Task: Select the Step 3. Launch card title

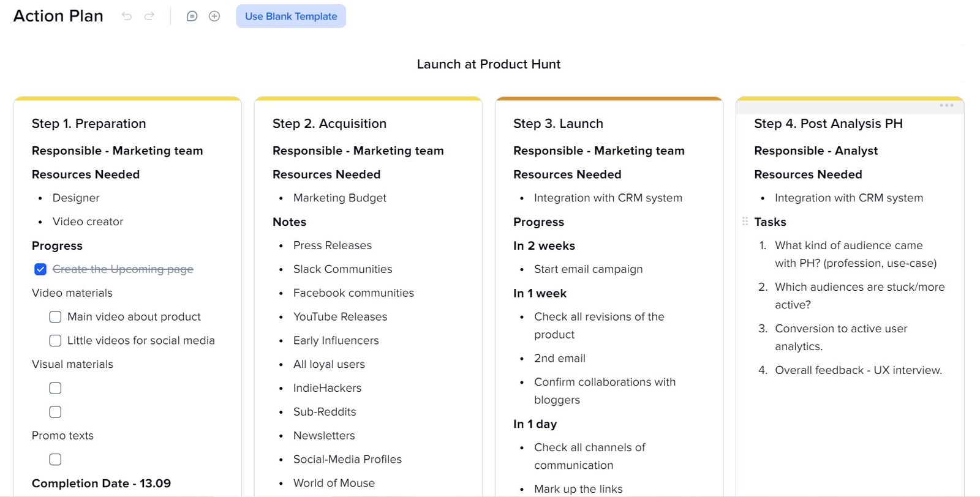Action: 558,124
